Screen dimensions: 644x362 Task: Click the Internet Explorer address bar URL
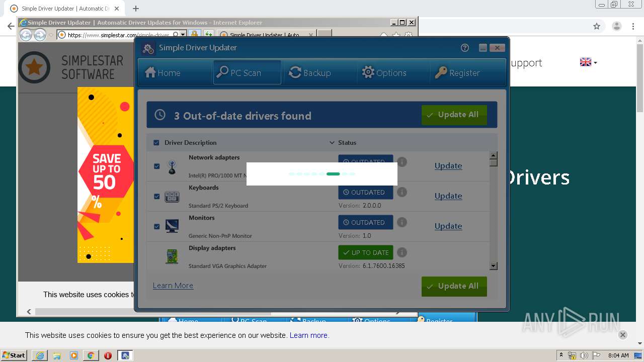click(118, 35)
